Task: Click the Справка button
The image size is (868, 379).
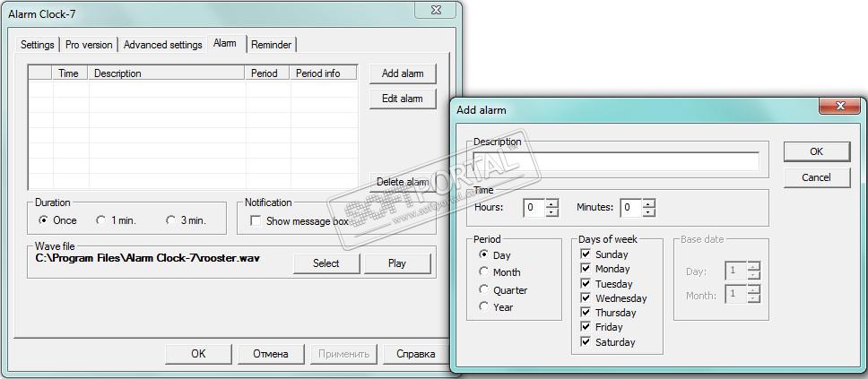Action: (416, 354)
